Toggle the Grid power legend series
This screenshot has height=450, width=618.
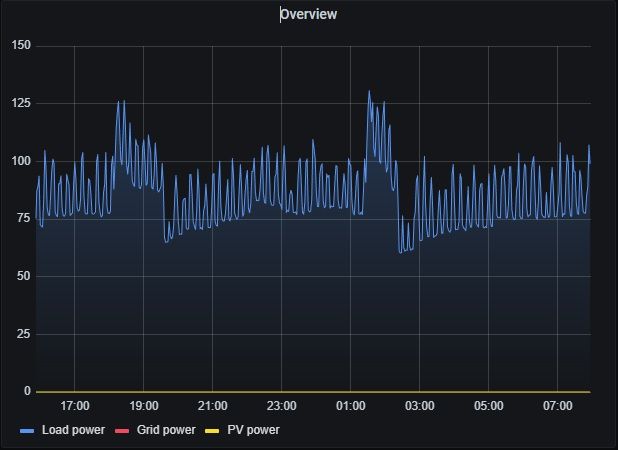(166, 430)
